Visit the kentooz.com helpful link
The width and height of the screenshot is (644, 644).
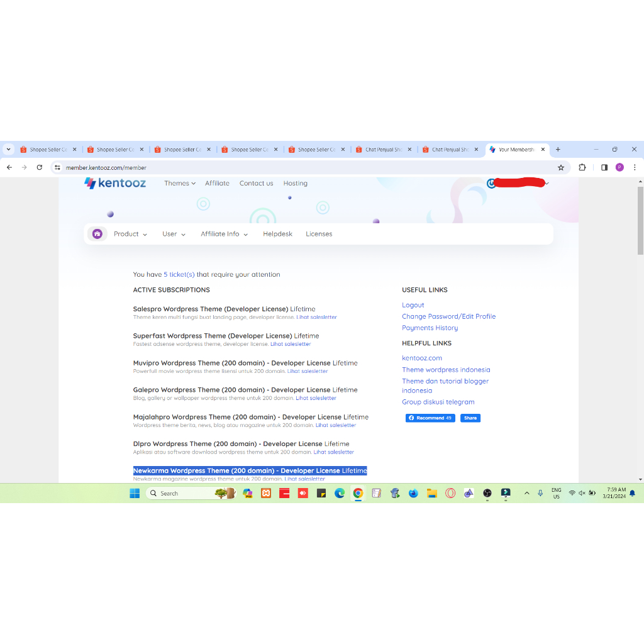[422, 358]
